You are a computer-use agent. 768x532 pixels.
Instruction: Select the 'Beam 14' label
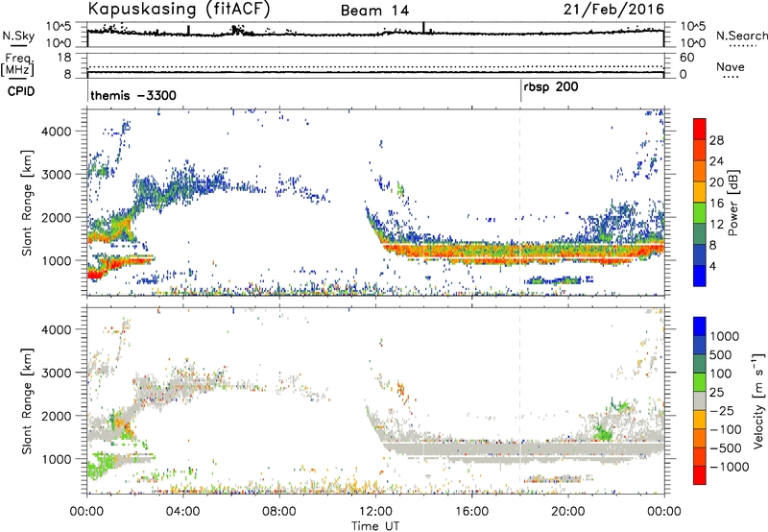click(374, 11)
